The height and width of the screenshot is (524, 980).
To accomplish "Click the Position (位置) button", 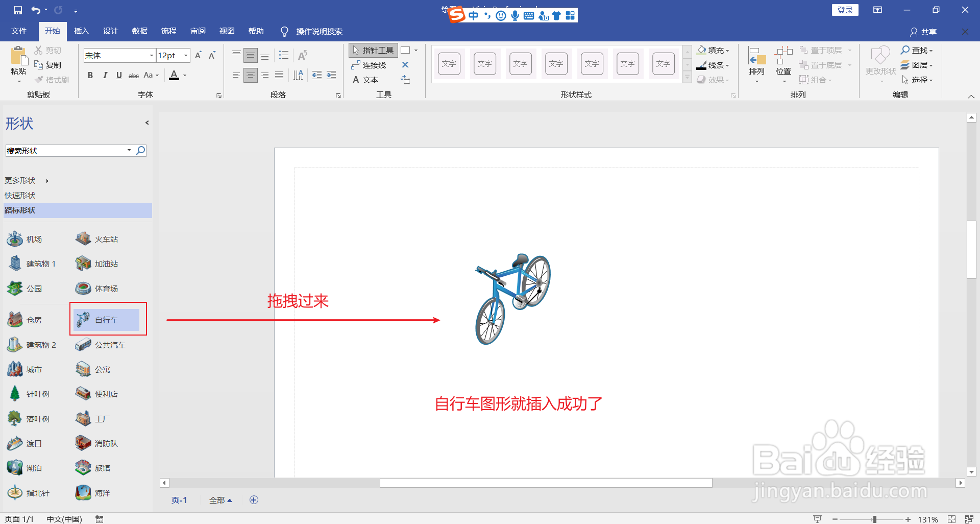I will (x=783, y=64).
